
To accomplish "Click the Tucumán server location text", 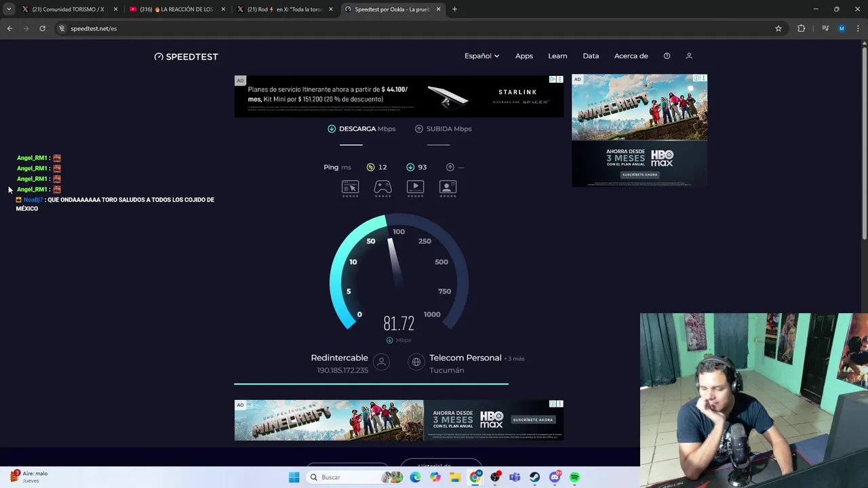I will (x=447, y=370).
